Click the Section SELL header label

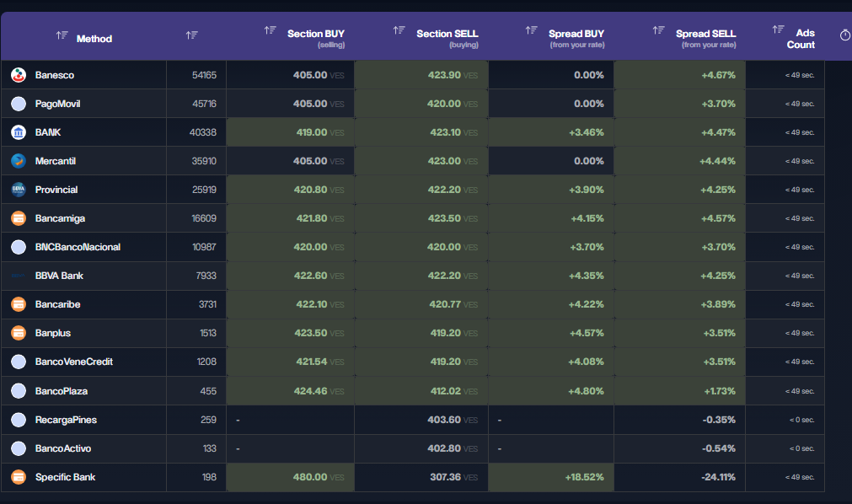[x=447, y=34]
